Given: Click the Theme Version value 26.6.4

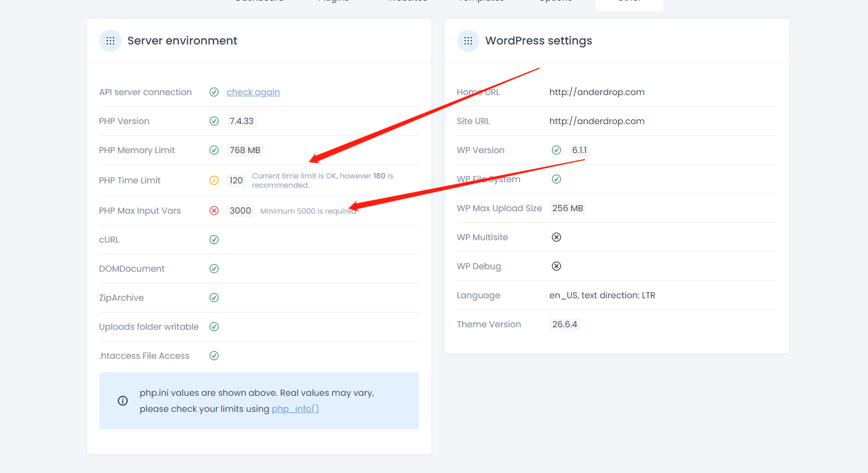Looking at the screenshot, I should [x=565, y=324].
